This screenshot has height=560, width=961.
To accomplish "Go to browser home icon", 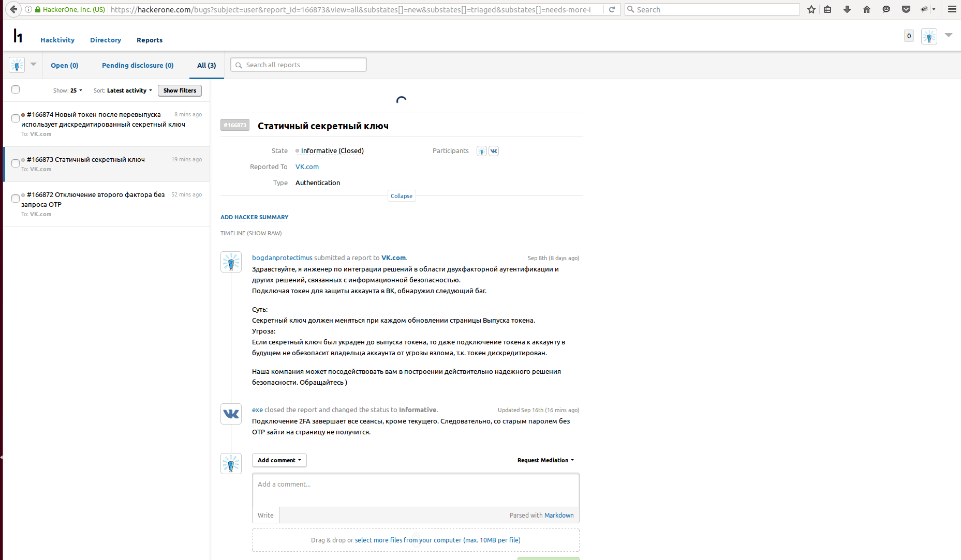I will [867, 9].
